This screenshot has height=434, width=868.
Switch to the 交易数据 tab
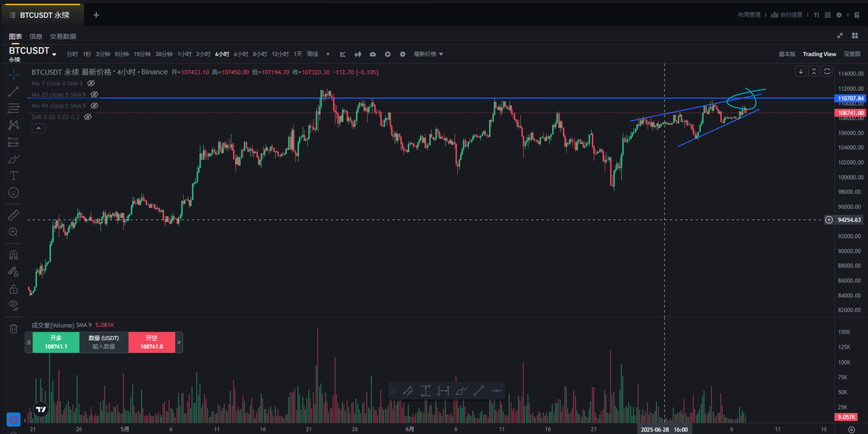[x=63, y=36]
